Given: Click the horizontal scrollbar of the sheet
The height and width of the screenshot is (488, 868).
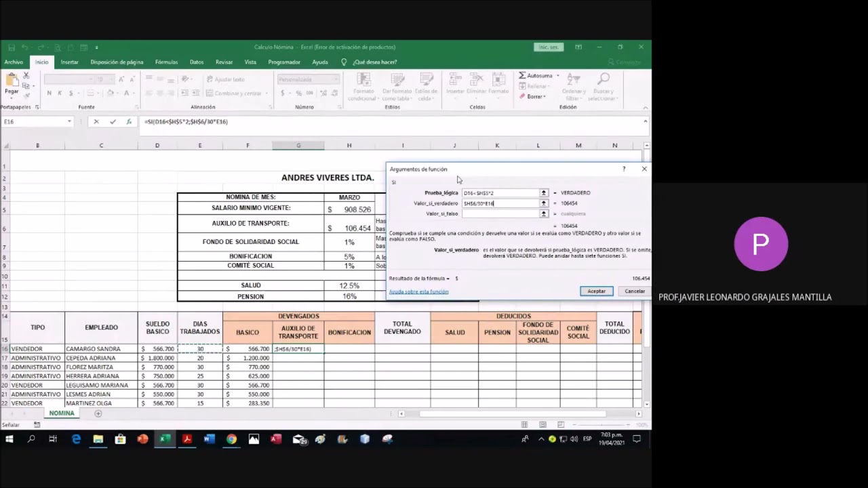Looking at the screenshot, I should coord(512,413).
